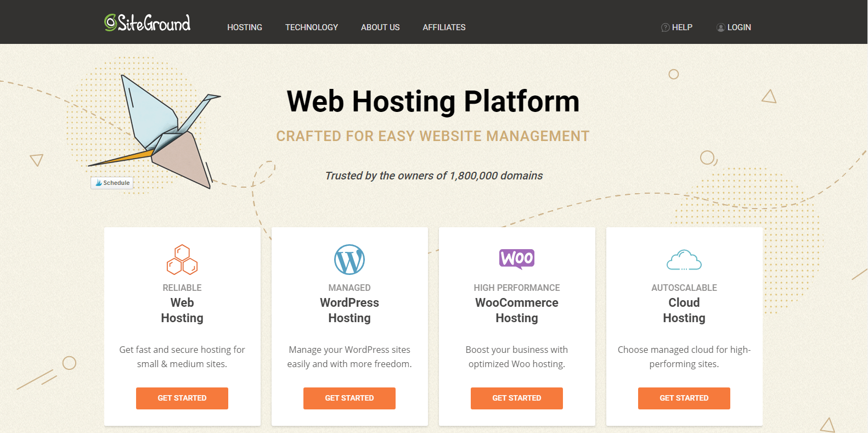Viewport: 868px width, 433px height.
Task: Click the login user avatar icon
Action: click(x=721, y=27)
